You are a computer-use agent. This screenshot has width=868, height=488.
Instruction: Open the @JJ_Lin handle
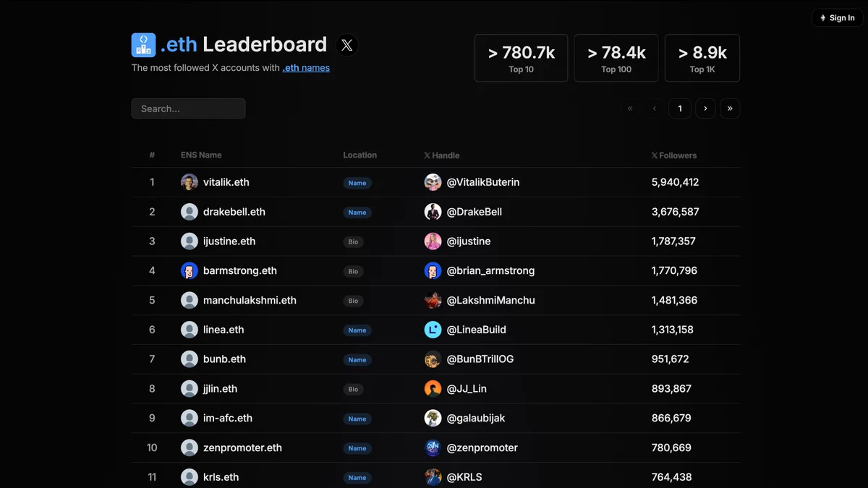[467, 389]
